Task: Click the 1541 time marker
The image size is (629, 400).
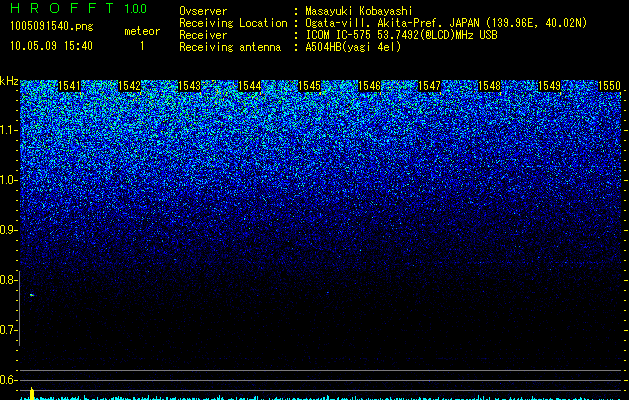Action: click(x=69, y=86)
